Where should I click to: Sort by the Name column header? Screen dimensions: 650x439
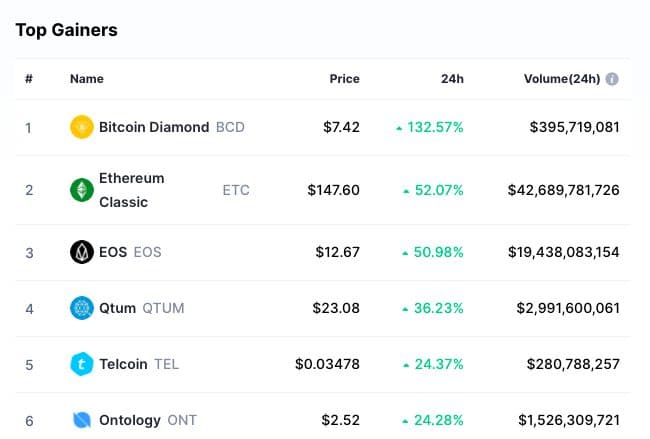coord(87,79)
